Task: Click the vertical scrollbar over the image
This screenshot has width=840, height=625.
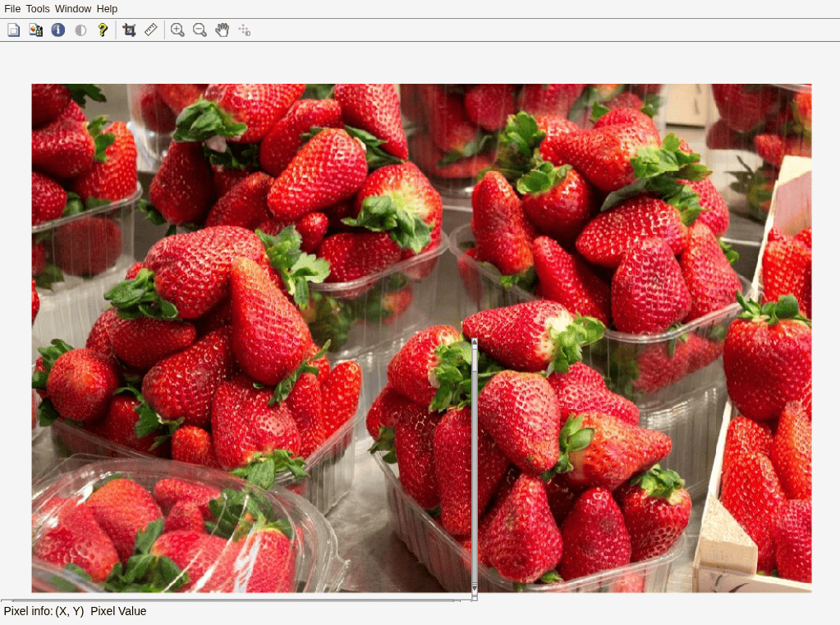Action: 474,466
